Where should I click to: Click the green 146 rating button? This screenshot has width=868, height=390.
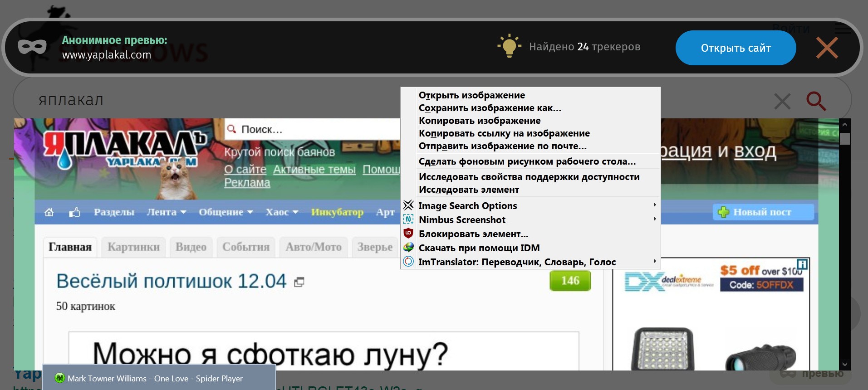pos(570,281)
